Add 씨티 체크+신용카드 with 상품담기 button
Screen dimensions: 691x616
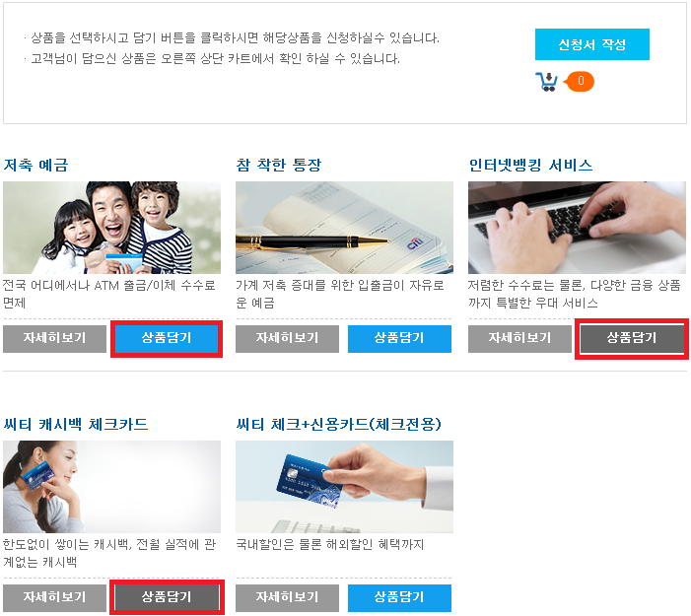(399, 597)
